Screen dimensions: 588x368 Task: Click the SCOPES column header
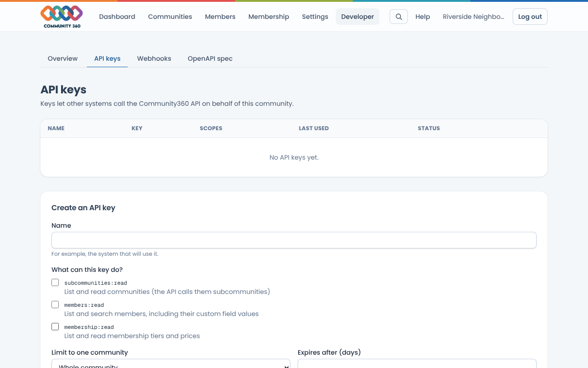point(211,128)
